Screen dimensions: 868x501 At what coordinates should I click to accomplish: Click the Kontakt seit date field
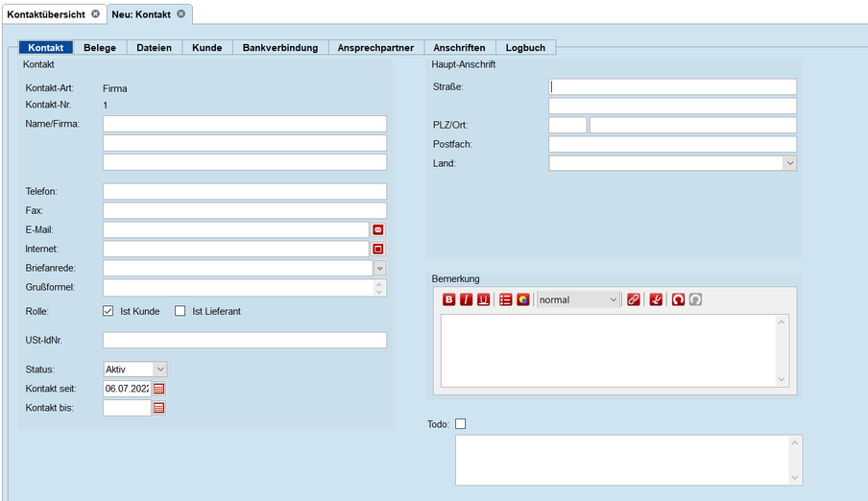127,389
